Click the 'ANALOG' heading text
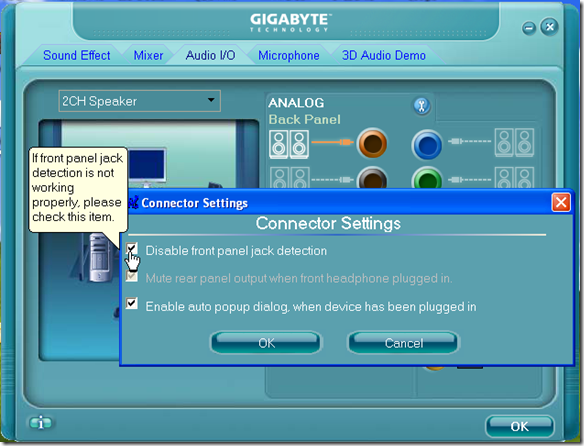584x446 pixels. pyautogui.click(x=296, y=102)
